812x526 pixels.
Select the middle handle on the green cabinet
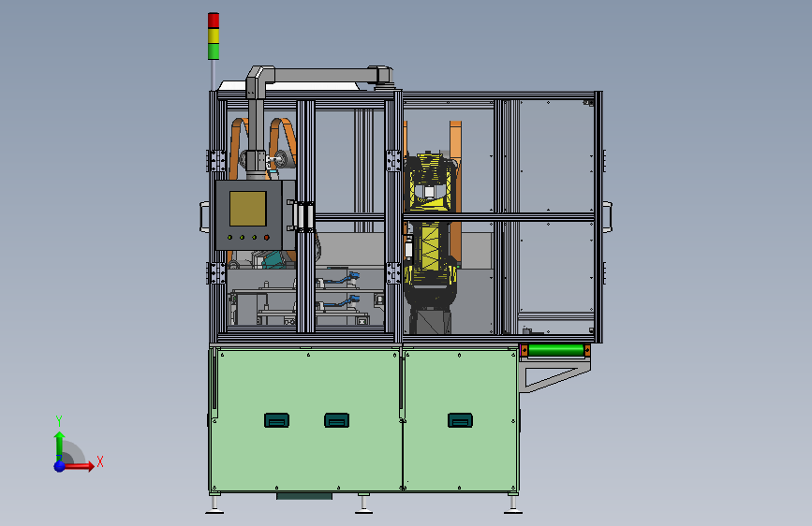(x=336, y=420)
